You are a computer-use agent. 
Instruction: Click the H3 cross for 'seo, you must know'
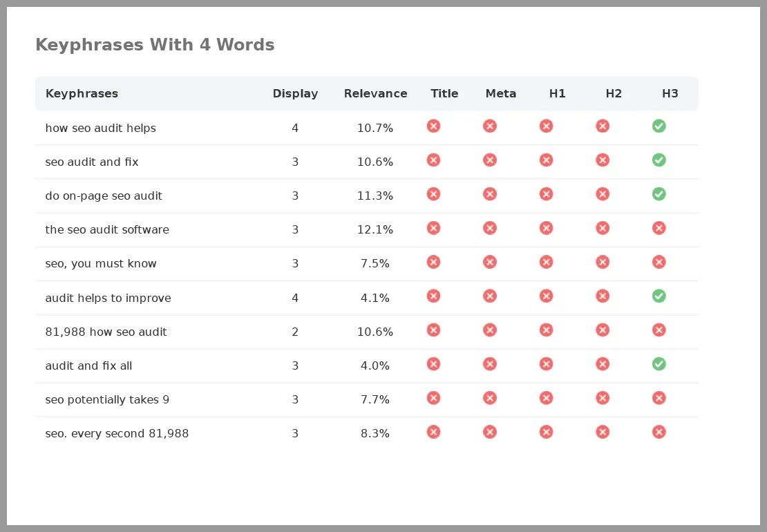tap(659, 262)
